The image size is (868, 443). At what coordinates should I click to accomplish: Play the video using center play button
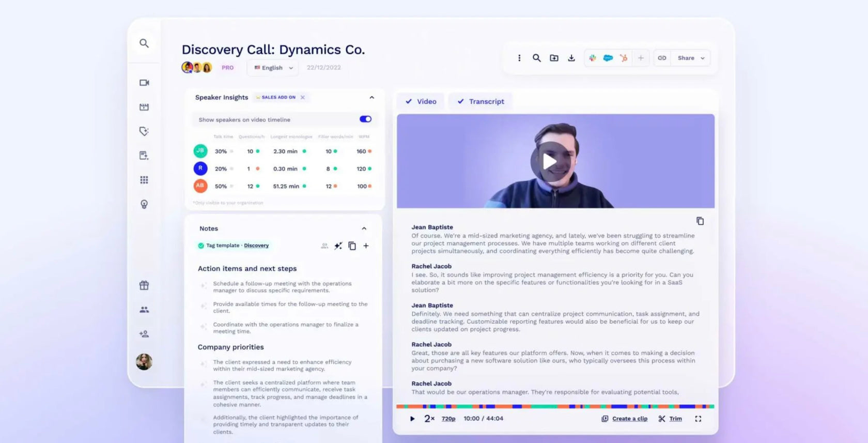coord(549,161)
